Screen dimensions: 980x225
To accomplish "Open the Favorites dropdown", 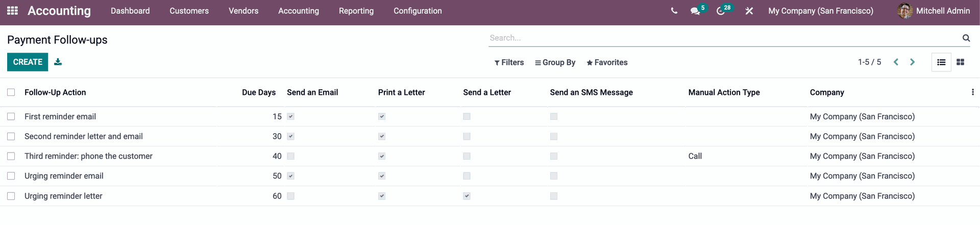I will (607, 62).
